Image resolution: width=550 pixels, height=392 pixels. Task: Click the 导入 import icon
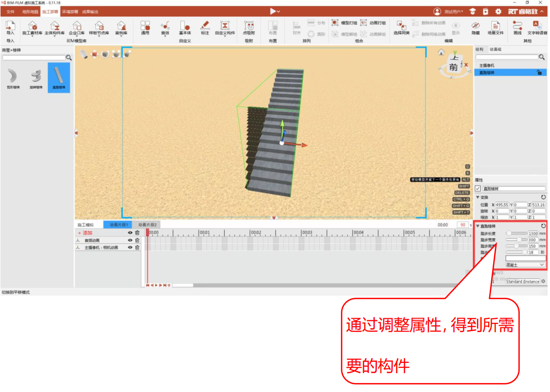coord(10,28)
